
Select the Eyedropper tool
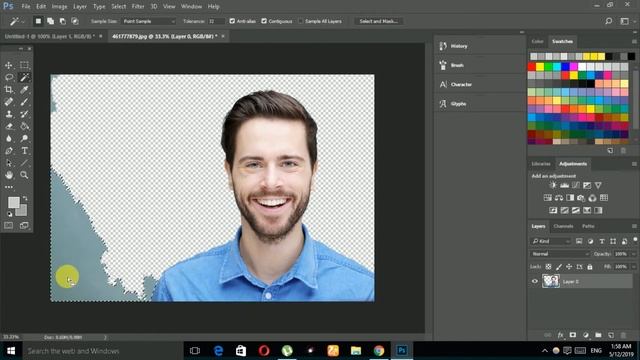24,90
